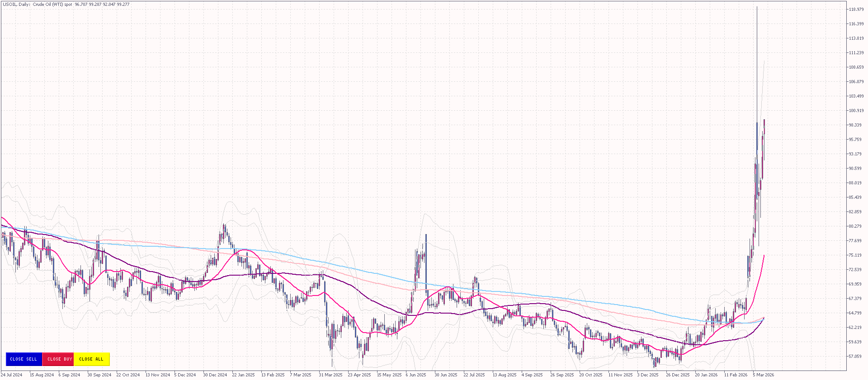Click the 22 Jan 2025 date label
The image size is (868, 380).
pyautogui.click(x=243, y=375)
